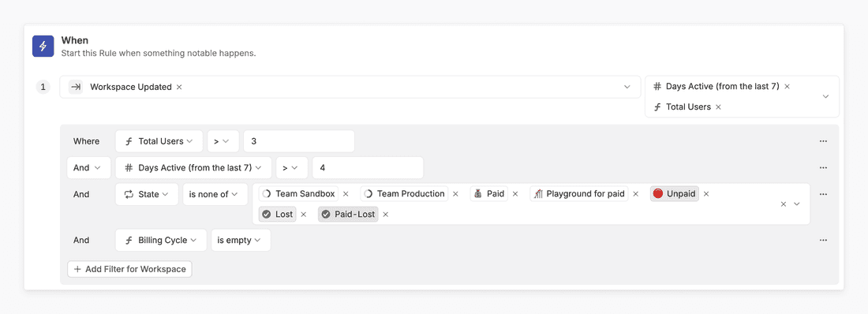This screenshot has height=314, width=868.
Task: Click the Lost tag label
Action: click(277, 215)
